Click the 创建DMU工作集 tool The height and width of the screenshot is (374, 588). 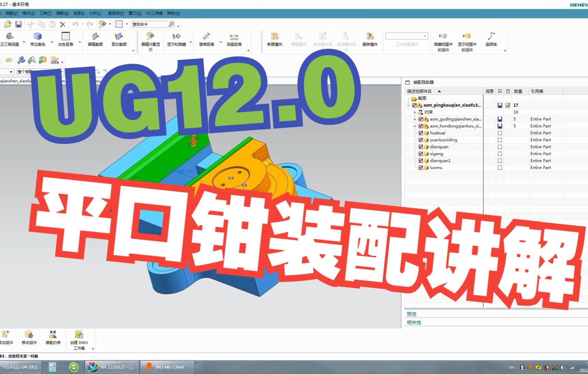79,340
